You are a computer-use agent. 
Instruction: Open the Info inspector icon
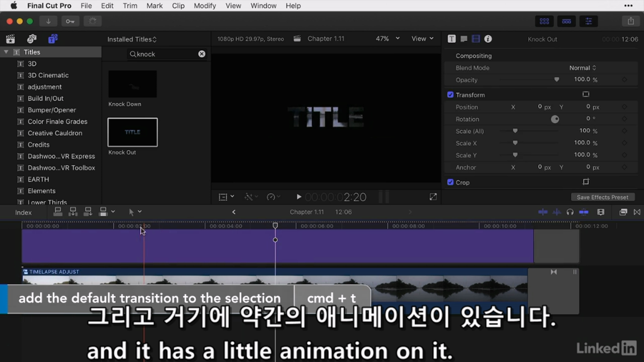tap(488, 39)
